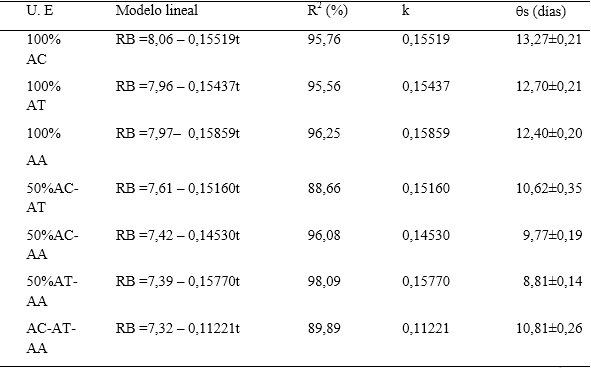The width and height of the screenshot is (591, 368).
Task: Select shelf life value 12,70±0,21
Action: (x=549, y=86)
